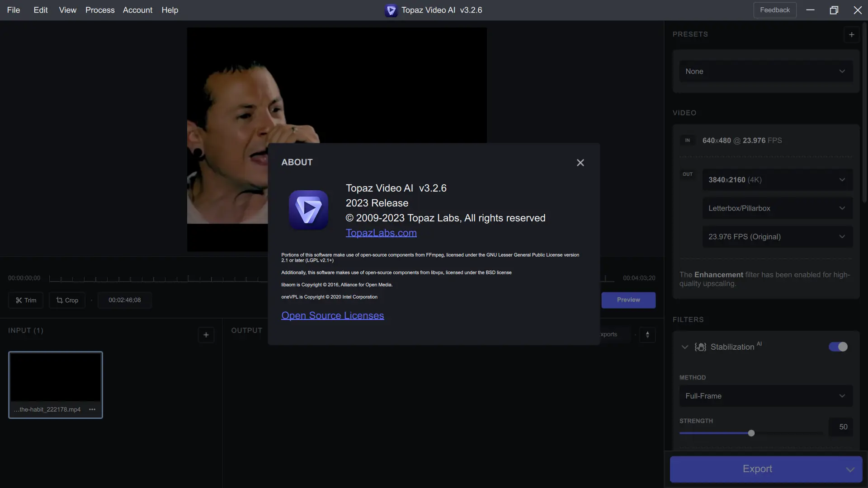This screenshot has height=488, width=868.
Task: Click the Stabilization strength slider handle
Action: click(x=751, y=433)
